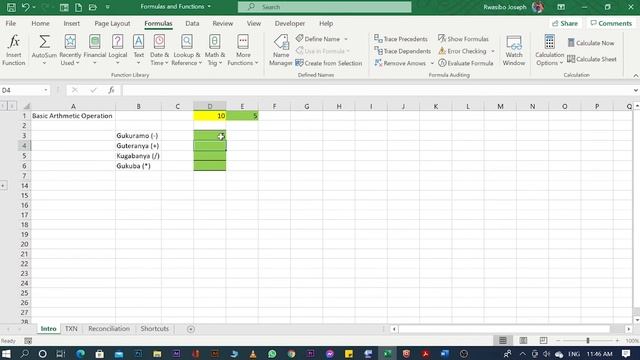Click the formula bar fx icon
The width and height of the screenshot is (640, 360).
111,90
